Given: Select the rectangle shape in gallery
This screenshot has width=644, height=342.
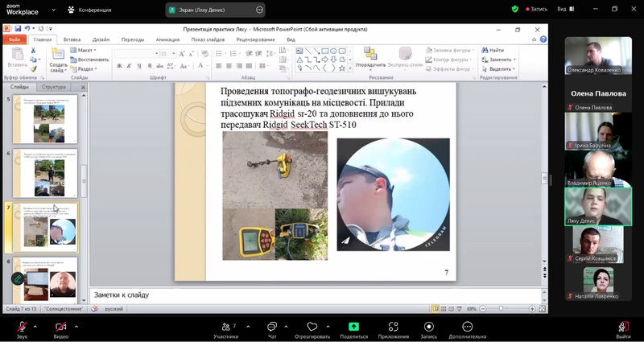Looking at the screenshot, I should (325, 52).
